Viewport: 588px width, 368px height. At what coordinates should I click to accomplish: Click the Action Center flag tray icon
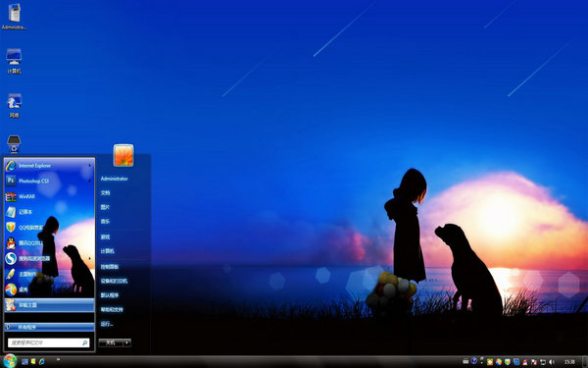click(x=534, y=361)
